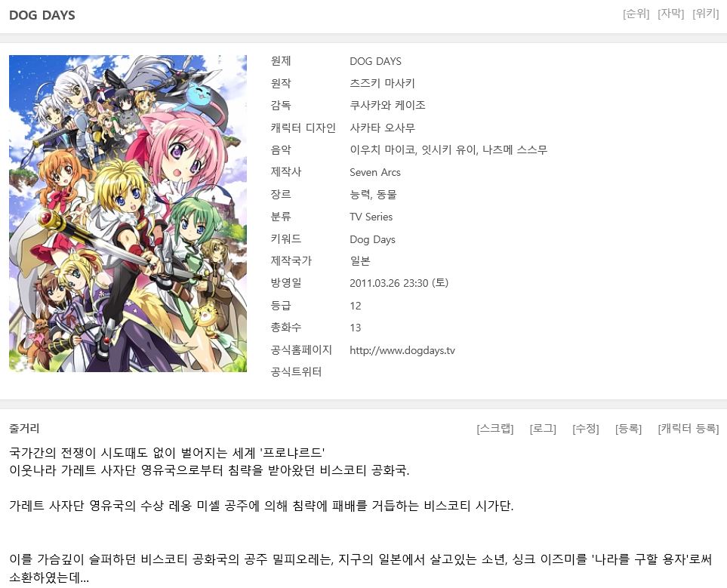Image resolution: width=727 pixels, height=588 pixels.
Task: Select the character designer 사카타 오사무
Action: click(x=382, y=128)
